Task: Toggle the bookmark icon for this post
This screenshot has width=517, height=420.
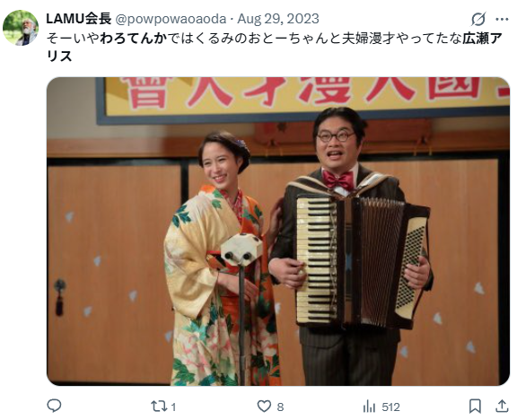Action: 475,407
